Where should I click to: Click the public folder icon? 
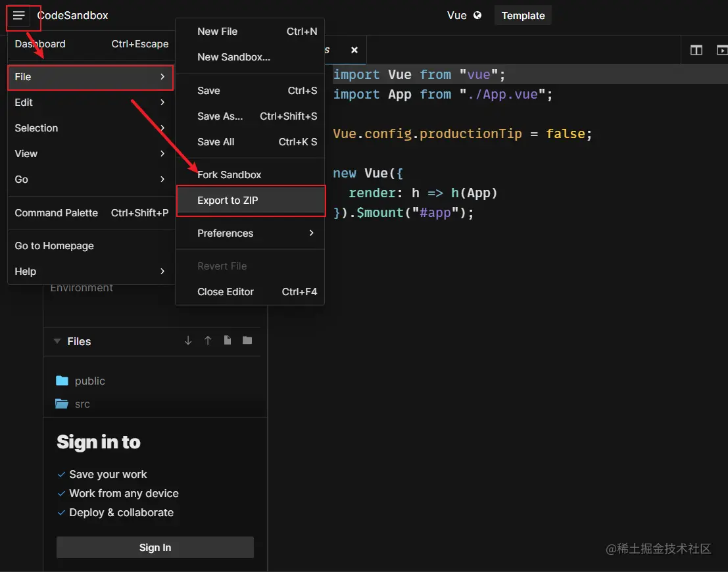[x=62, y=381]
